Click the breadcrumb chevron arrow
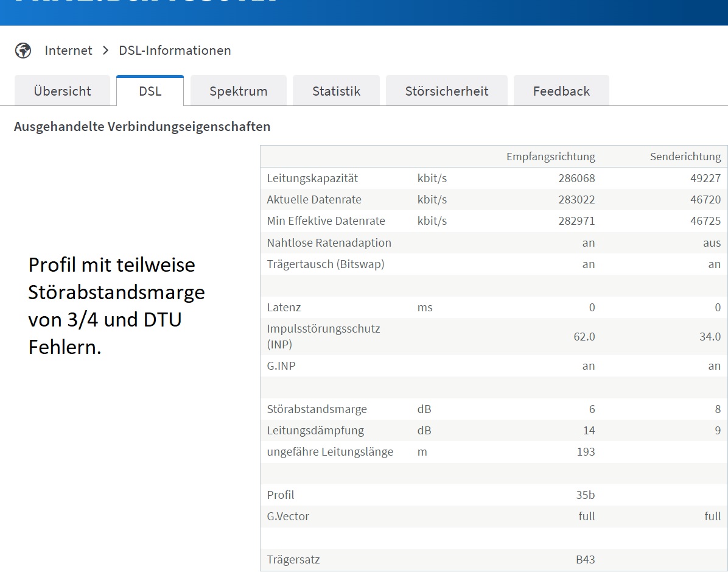This screenshot has width=728, height=572. 106,50
